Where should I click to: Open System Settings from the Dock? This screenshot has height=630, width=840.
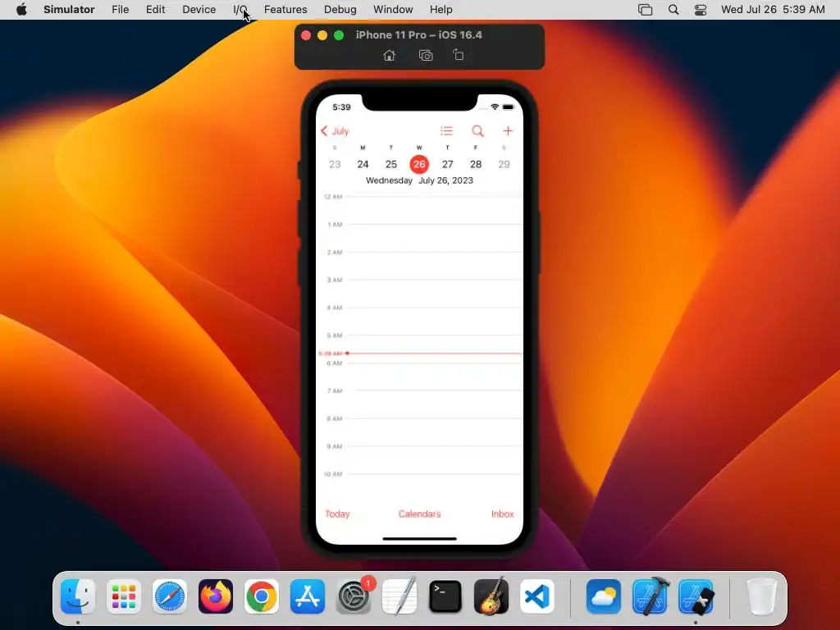coord(354,596)
